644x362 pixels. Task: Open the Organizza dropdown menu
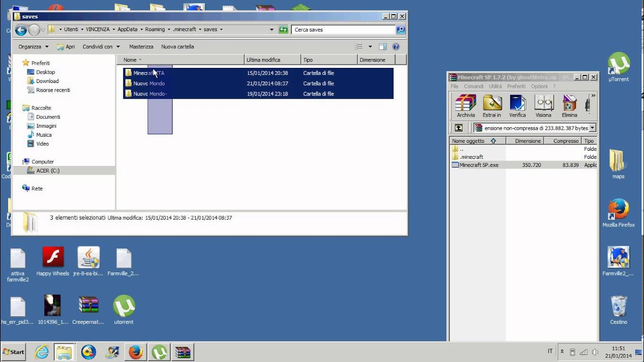[x=33, y=47]
